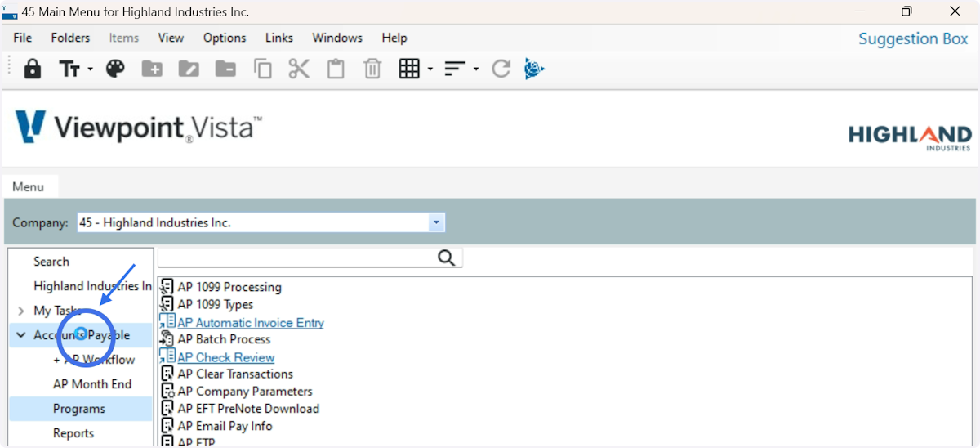This screenshot has width=980, height=448.
Task: Collapse the Accounts Payable tree node chevron
Action: tap(20, 335)
